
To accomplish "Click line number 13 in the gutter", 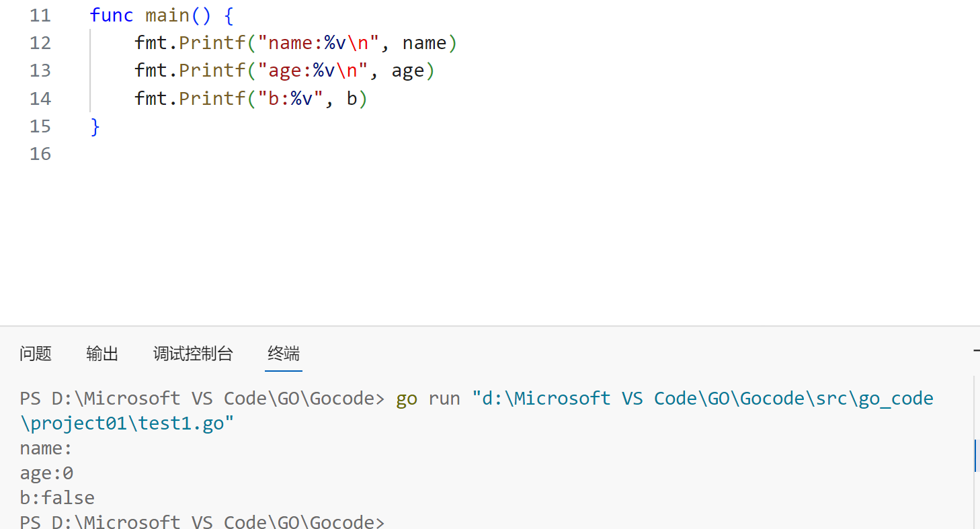I will tap(40, 71).
